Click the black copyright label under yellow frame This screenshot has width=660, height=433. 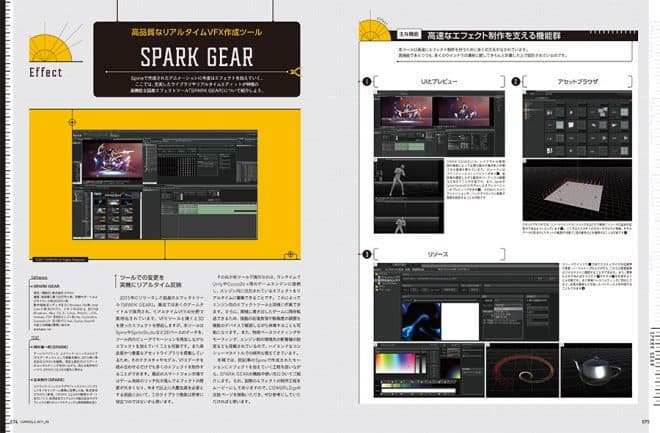tap(60, 260)
